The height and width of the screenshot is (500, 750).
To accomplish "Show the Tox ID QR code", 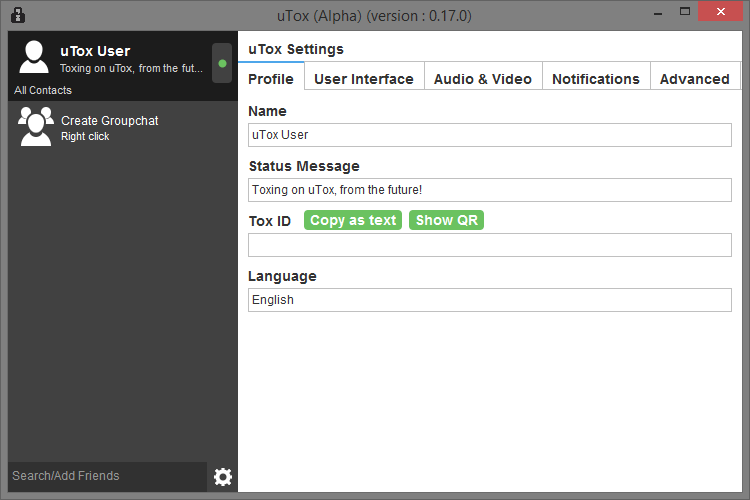I will pos(446,220).
